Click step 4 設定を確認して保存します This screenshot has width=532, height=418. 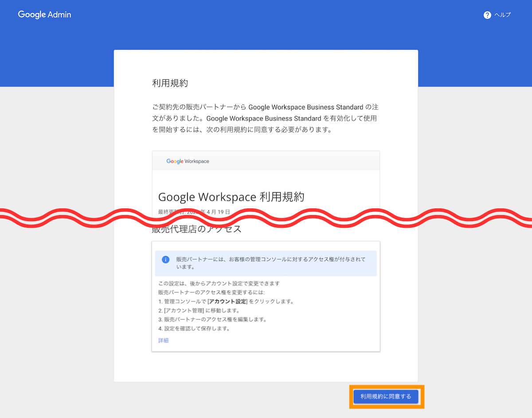coord(194,329)
